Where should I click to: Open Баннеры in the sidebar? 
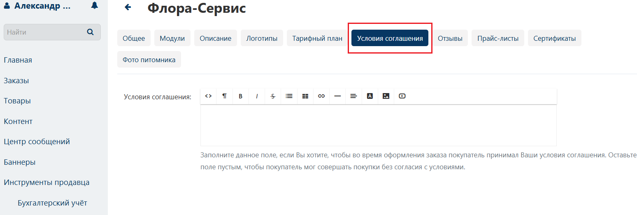click(x=20, y=162)
